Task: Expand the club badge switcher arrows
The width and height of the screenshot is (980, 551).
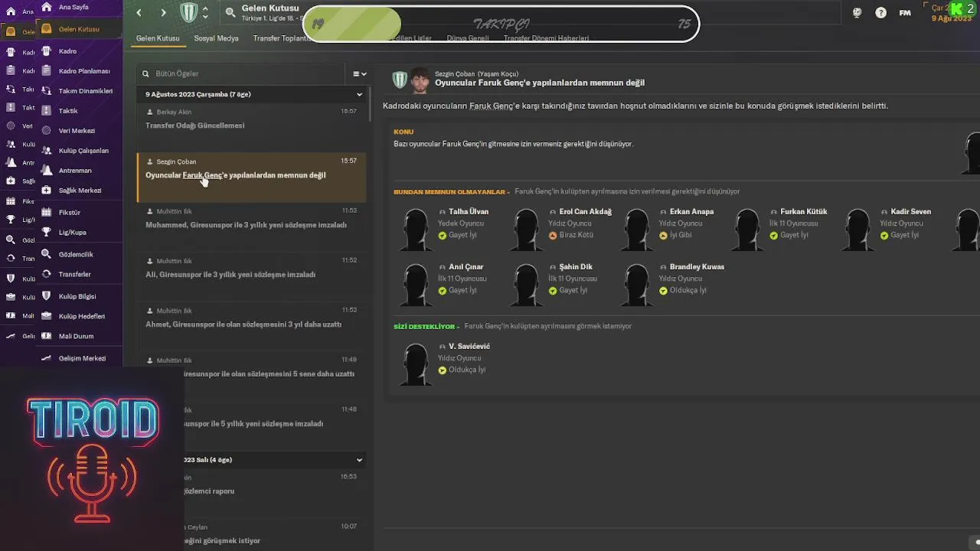Action: 204,12
